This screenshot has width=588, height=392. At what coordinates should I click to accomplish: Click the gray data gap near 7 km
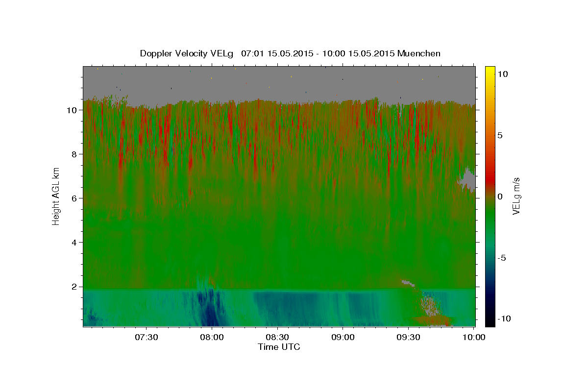(468, 180)
